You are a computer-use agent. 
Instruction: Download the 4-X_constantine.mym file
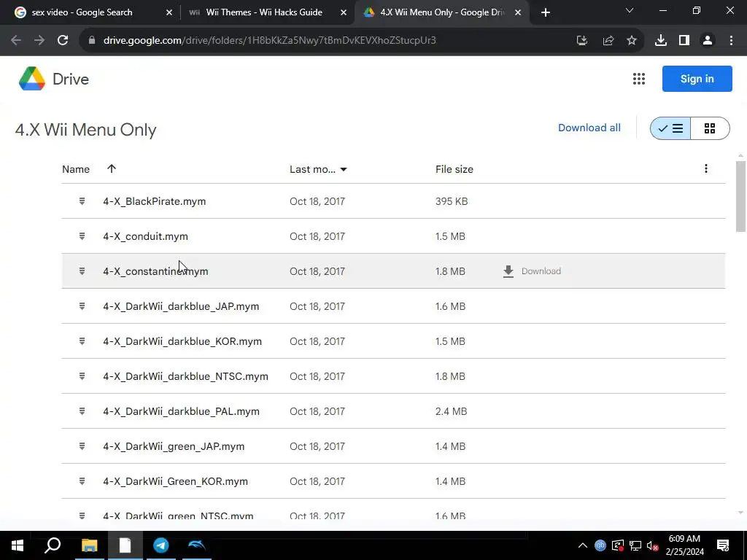click(x=532, y=271)
